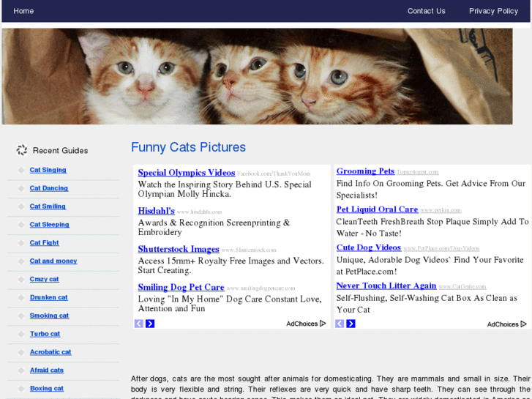Screen dimensions: 532x399
Task: Click the kittens banner image
Action: (x=257, y=77)
